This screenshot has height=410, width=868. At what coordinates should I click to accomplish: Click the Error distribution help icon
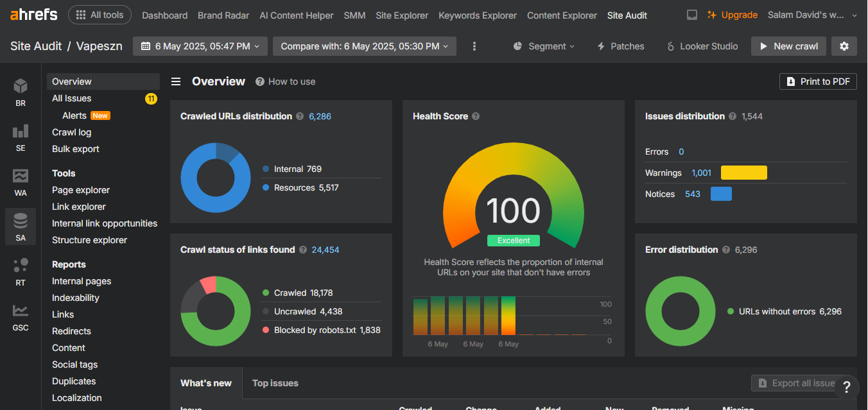tap(725, 250)
